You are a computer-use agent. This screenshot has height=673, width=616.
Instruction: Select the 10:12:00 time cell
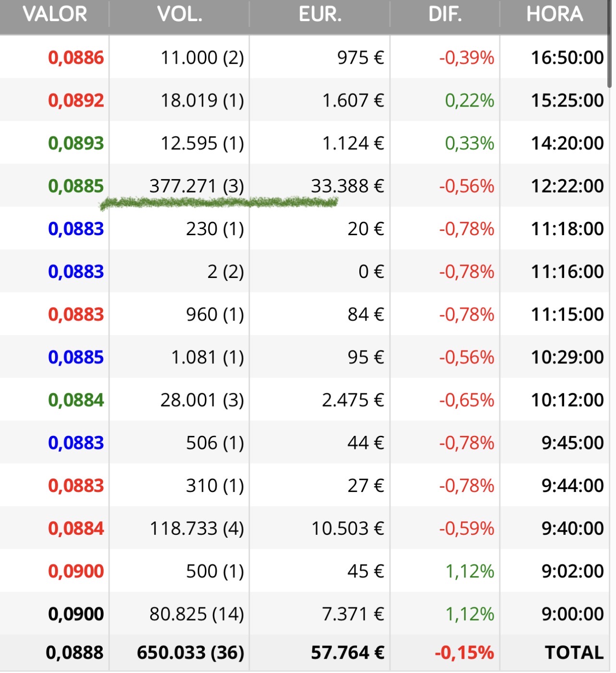pos(567,400)
